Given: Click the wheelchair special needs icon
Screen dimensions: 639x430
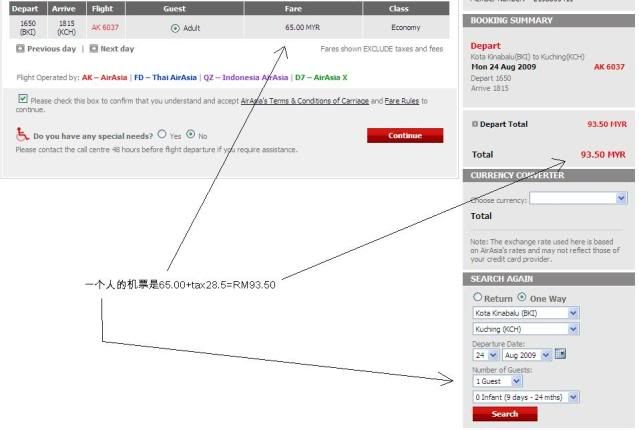Looking at the screenshot, I should [x=22, y=134].
